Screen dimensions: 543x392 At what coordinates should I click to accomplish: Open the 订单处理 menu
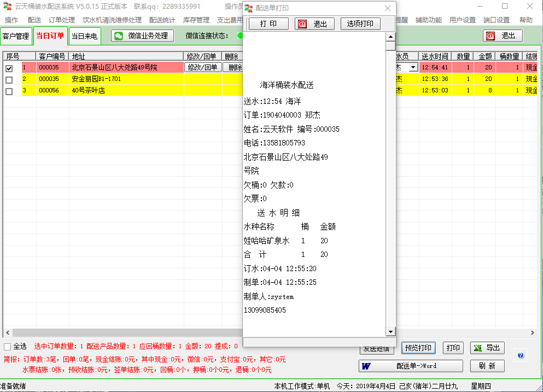(62, 20)
